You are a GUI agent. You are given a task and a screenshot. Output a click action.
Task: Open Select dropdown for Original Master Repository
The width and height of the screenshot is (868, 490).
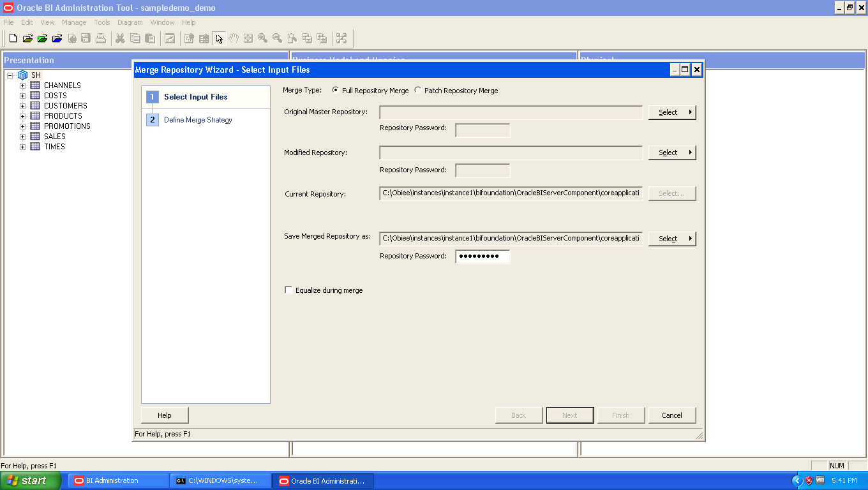click(672, 112)
